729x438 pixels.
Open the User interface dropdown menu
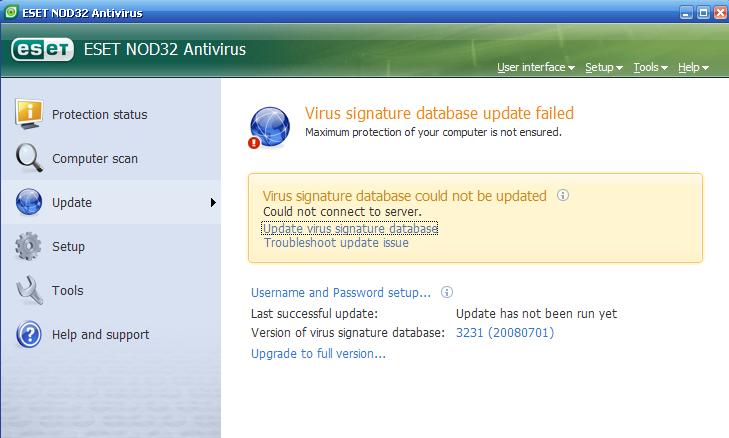click(536, 68)
